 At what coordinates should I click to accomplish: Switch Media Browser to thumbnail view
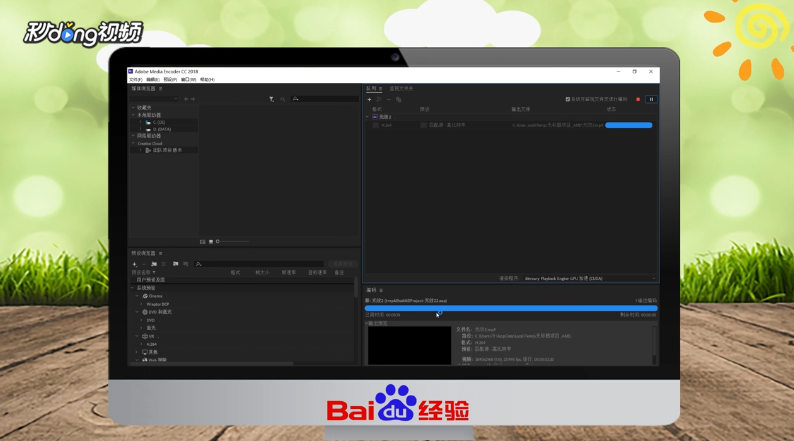click(211, 242)
